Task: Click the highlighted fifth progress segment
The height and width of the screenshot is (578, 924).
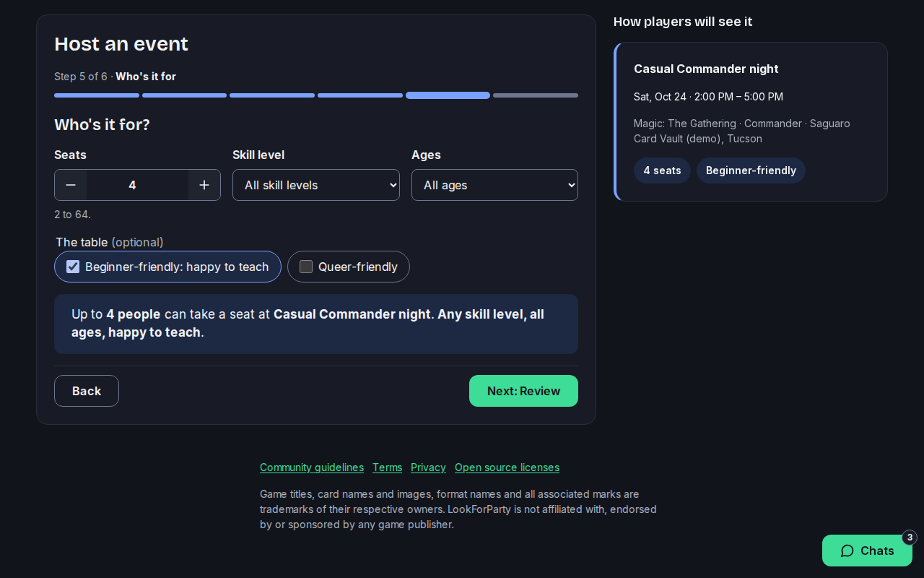Action: pyautogui.click(x=448, y=95)
